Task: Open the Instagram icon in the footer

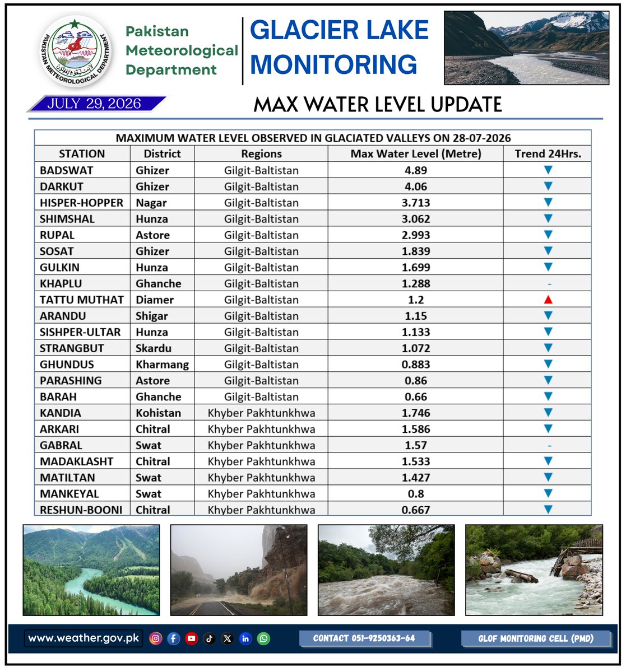Action: pyautogui.click(x=156, y=638)
